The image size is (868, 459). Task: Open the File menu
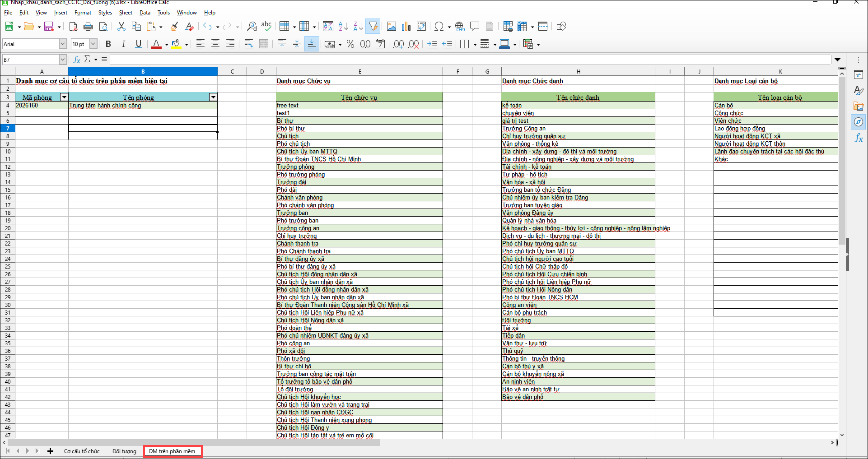point(8,13)
